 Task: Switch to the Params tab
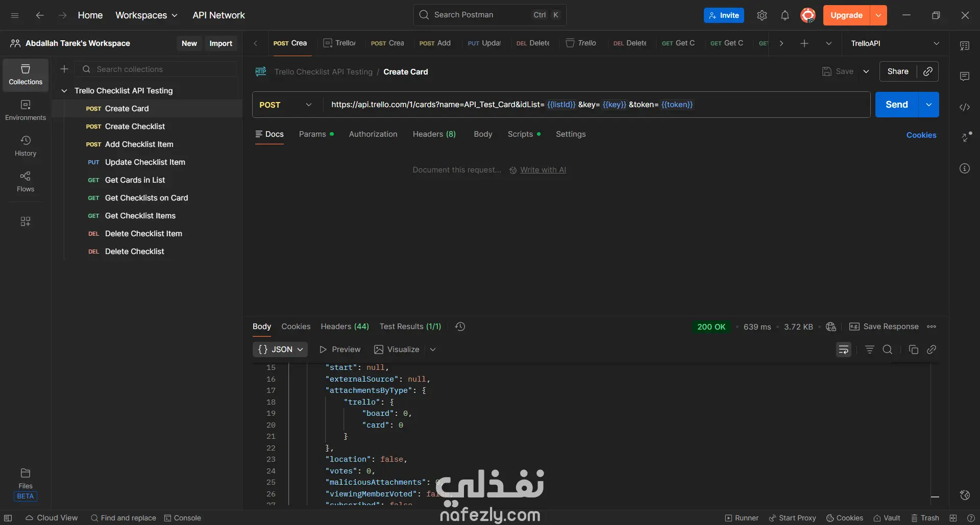tap(316, 134)
